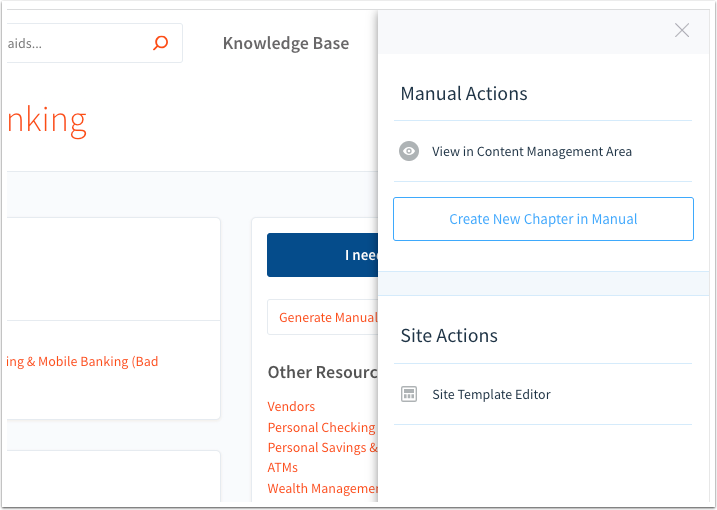
Task: Open the Vendors resource link
Action: pyautogui.click(x=291, y=406)
